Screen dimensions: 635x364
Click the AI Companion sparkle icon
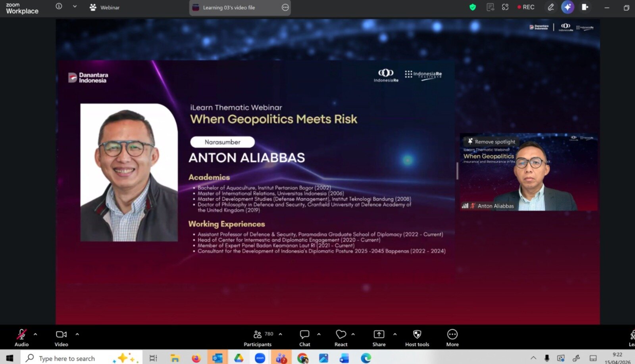(x=568, y=7)
